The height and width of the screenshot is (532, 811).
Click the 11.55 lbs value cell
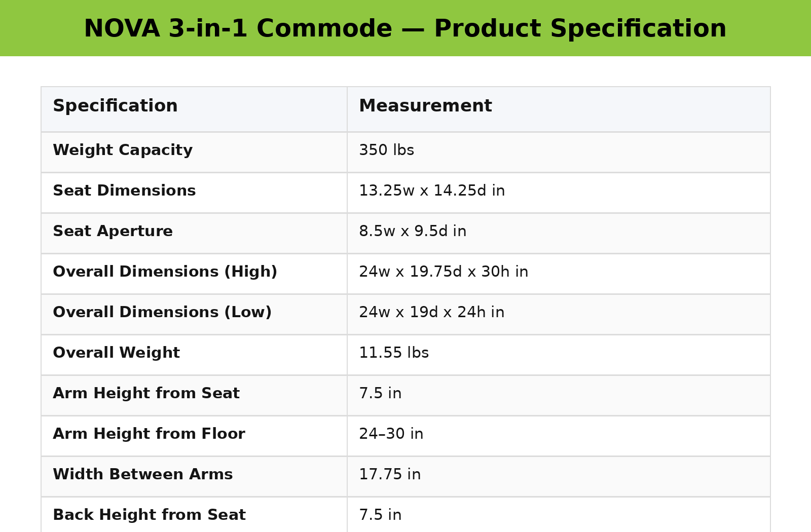pos(394,353)
